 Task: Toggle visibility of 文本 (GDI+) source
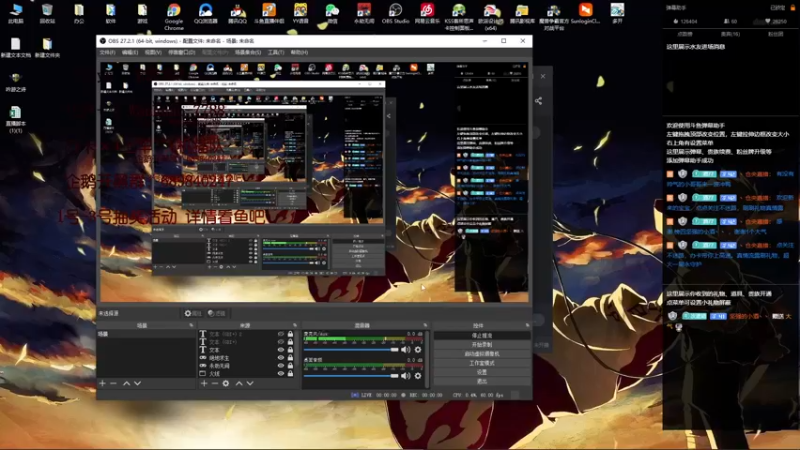pyautogui.click(x=281, y=342)
